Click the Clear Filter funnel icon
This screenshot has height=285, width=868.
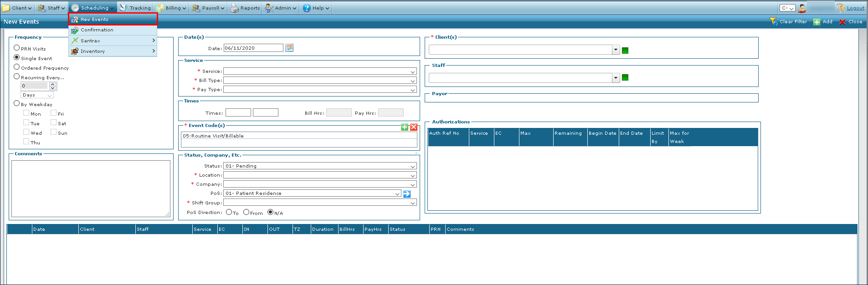click(773, 21)
